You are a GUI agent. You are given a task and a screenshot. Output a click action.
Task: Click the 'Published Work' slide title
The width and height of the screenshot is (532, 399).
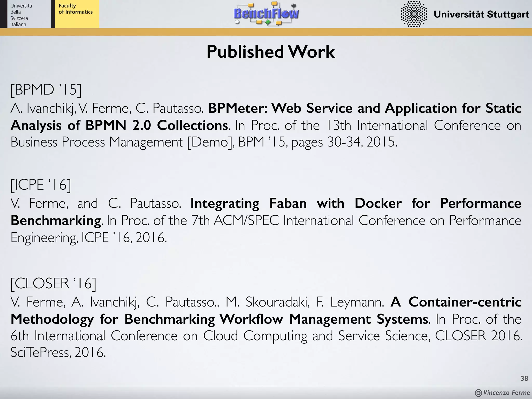pos(271,52)
